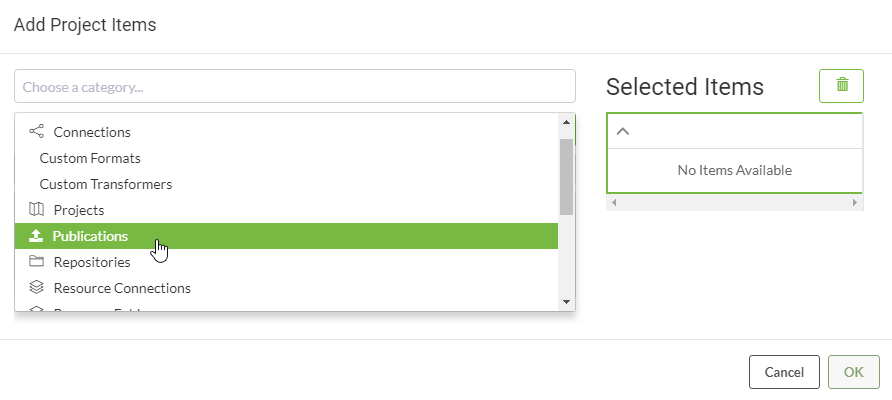Click the Connections share icon
Screen dimensions: 892x400
point(36,131)
